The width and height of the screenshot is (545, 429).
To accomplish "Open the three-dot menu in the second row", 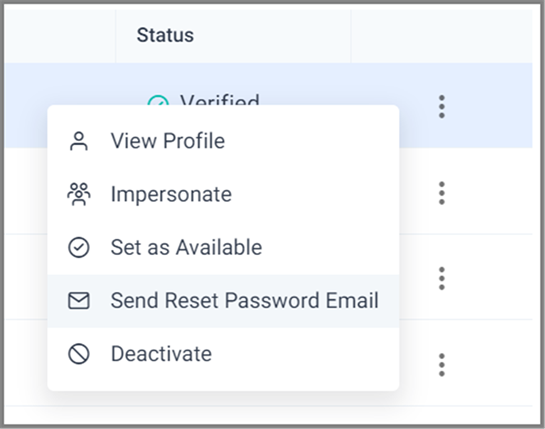I will coord(442,193).
